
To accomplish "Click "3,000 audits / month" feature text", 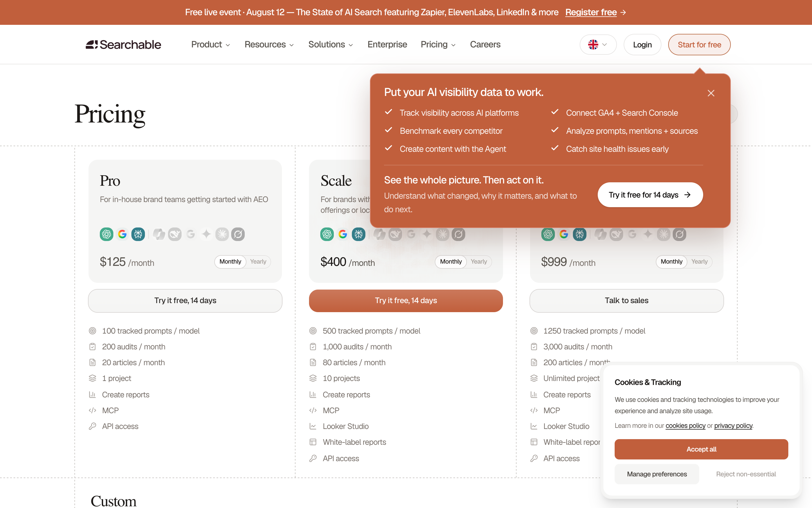I will [578, 347].
